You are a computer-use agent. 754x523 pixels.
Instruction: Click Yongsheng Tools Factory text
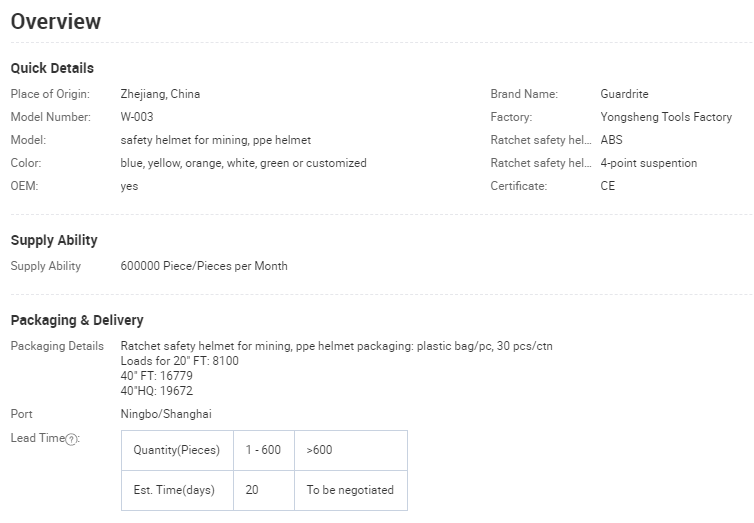click(x=666, y=117)
